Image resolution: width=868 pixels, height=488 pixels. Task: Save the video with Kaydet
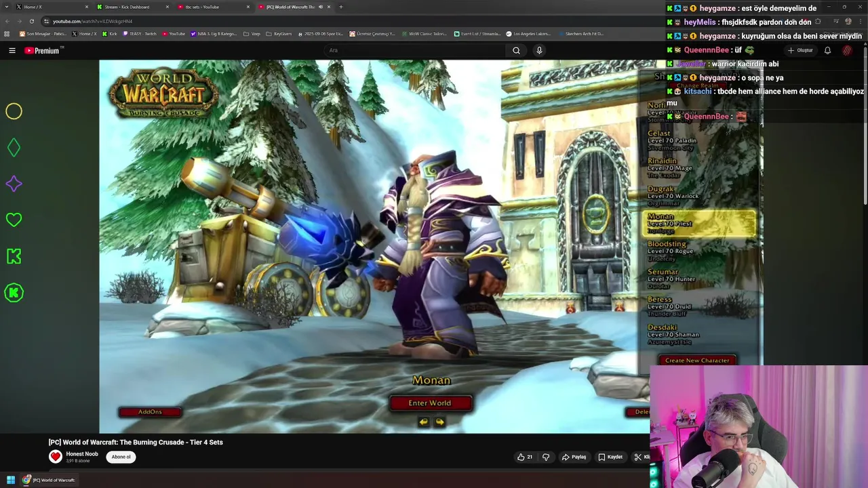[610, 457]
